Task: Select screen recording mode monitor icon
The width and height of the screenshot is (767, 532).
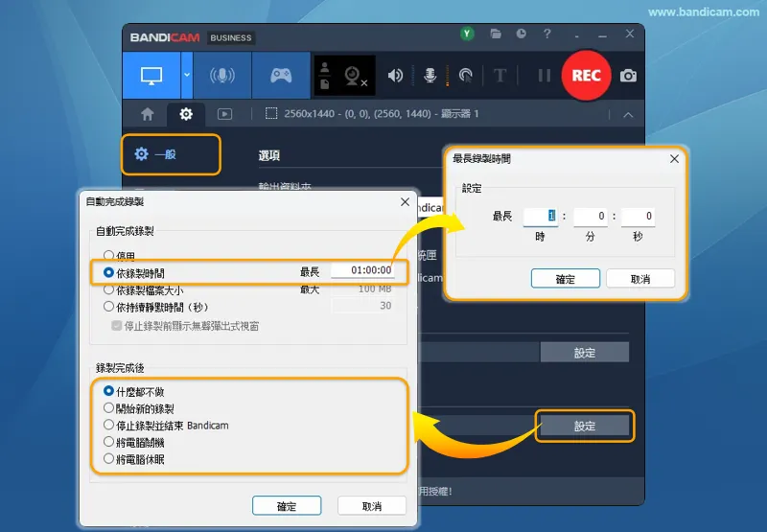Action: pos(151,76)
